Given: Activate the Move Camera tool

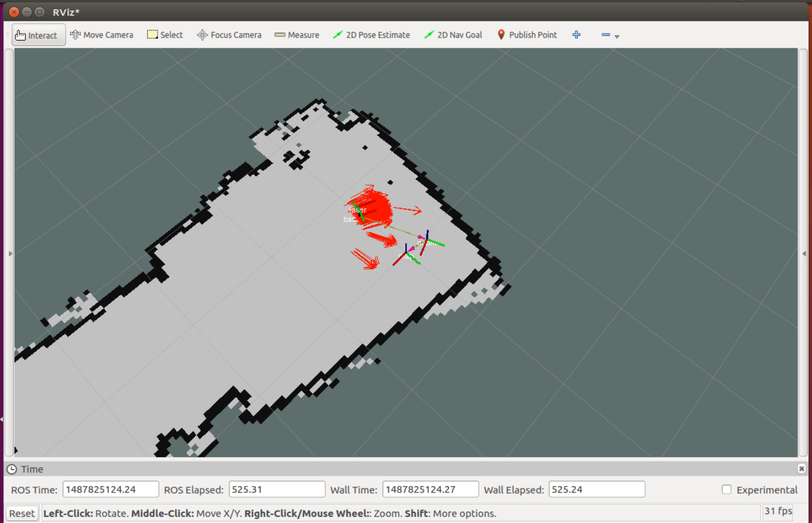Looking at the screenshot, I should tap(101, 35).
